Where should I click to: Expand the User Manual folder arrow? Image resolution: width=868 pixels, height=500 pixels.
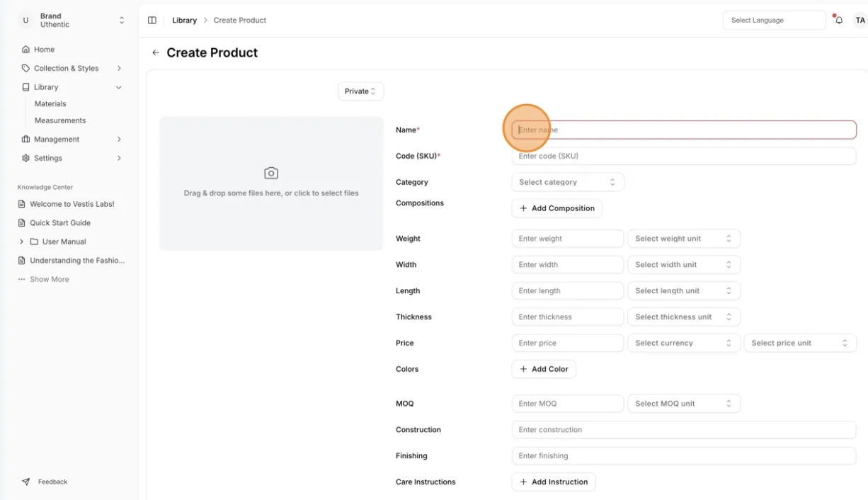21,242
